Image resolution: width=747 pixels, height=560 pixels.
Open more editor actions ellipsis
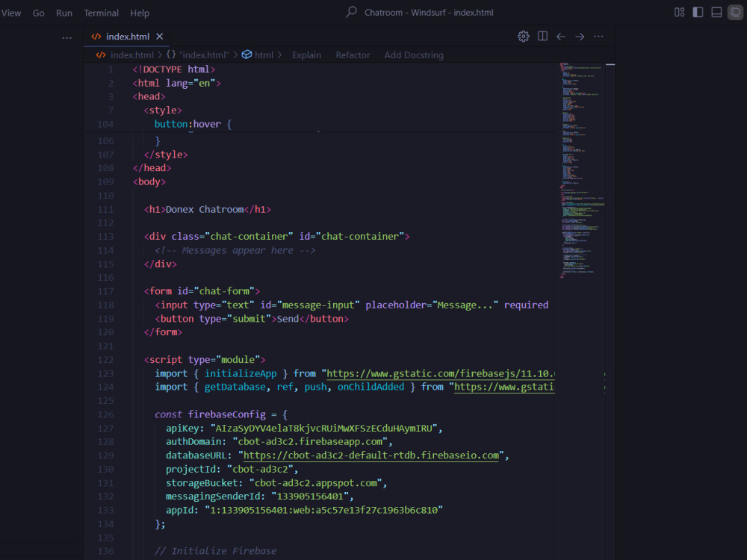[598, 37]
